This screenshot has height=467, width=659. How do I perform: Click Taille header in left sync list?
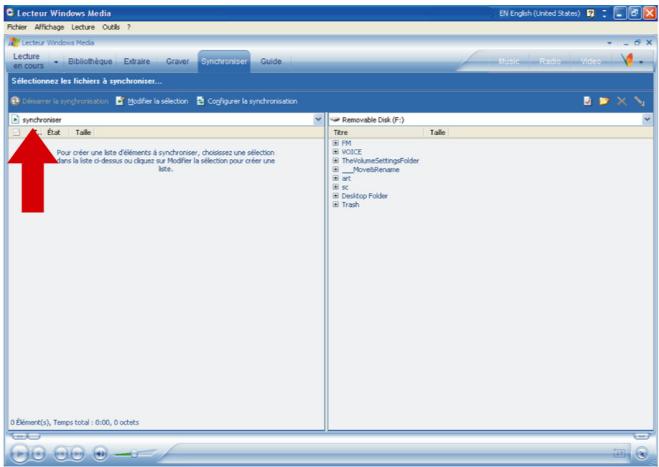[x=83, y=132]
